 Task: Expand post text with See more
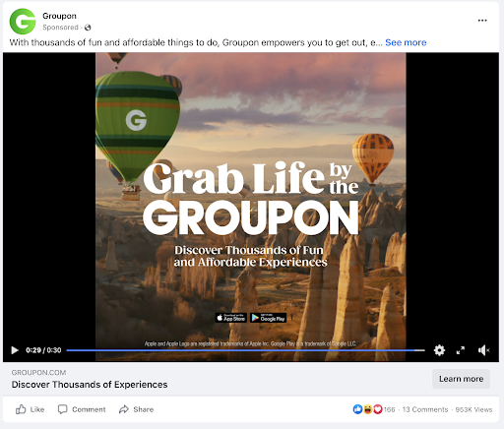pyautogui.click(x=406, y=42)
